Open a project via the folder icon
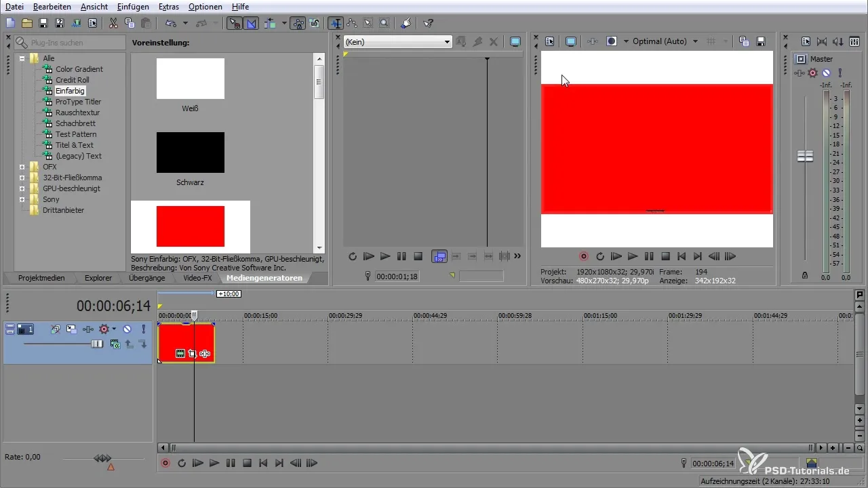 27,23
